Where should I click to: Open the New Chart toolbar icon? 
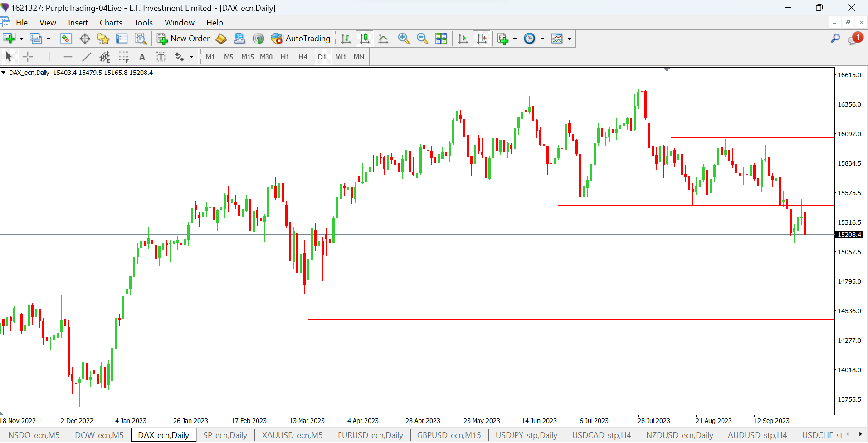pos(9,39)
